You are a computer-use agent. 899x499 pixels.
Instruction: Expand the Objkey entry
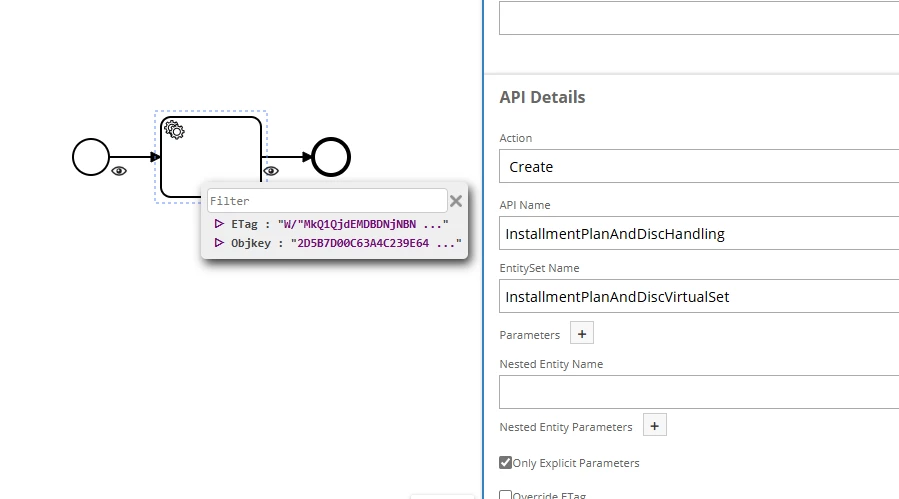(x=219, y=243)
